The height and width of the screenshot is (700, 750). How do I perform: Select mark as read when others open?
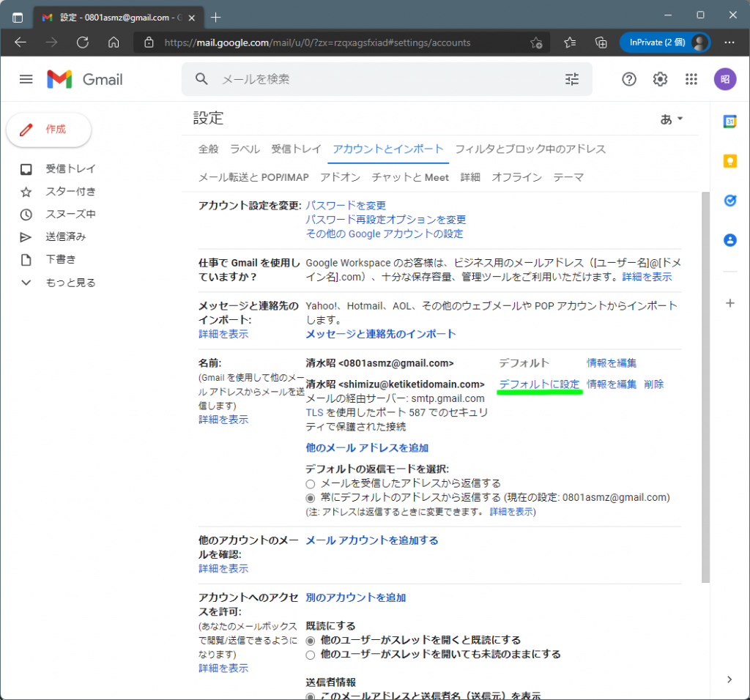point(311,641)
